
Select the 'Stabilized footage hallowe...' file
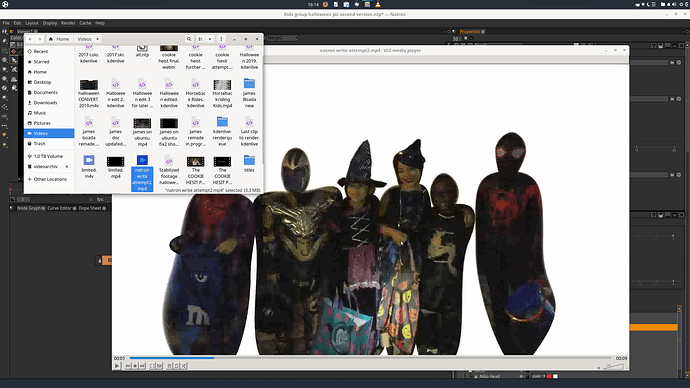click(169, 170)
